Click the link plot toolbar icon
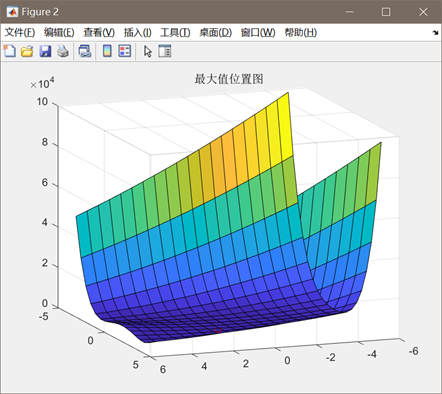The height and width of the screenshot is (394, 442). [x=85, y=51]
